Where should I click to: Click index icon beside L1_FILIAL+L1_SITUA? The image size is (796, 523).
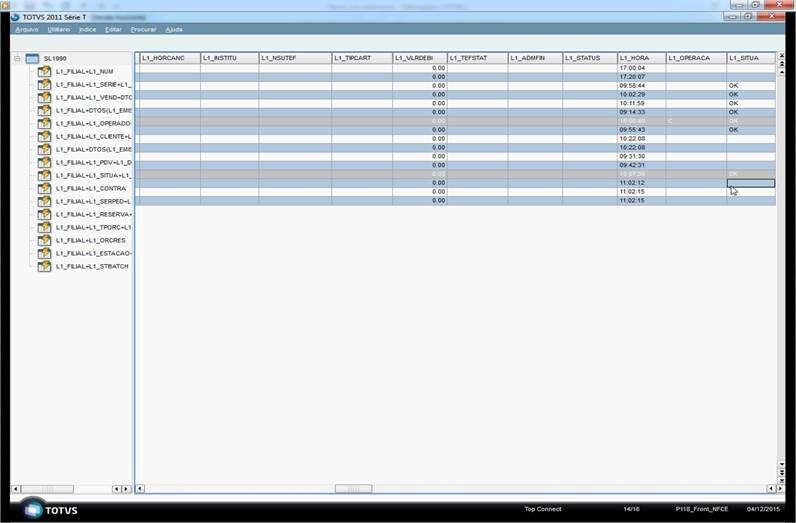(45, 175)
